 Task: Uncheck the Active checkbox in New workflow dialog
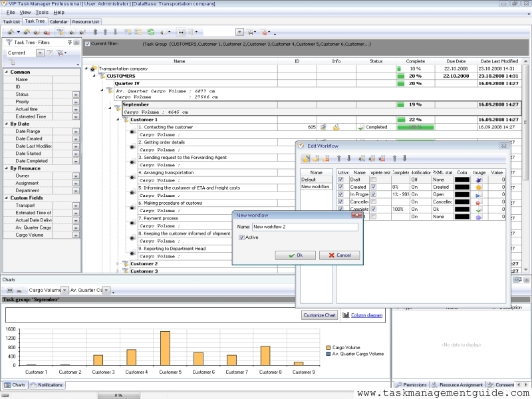tap(242, 237)
